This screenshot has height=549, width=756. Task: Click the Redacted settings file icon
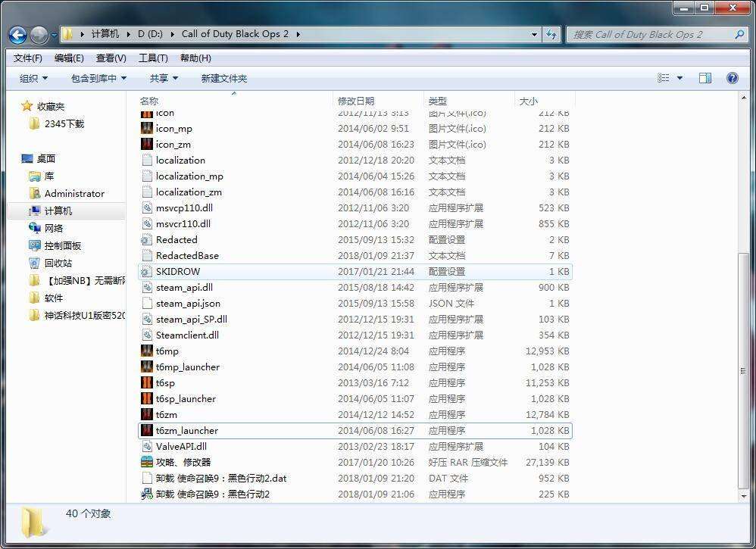(x=146, y=239)
